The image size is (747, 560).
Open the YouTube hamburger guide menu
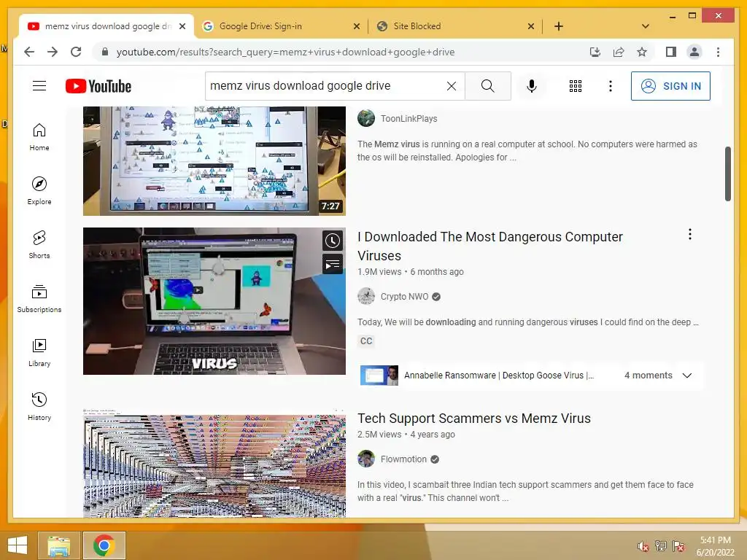coord(39,86)
